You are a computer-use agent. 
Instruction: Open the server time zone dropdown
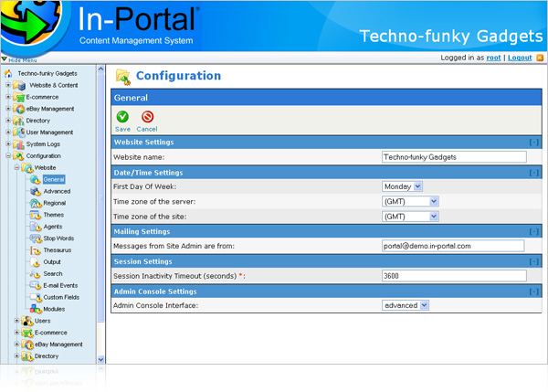(434, 201)
